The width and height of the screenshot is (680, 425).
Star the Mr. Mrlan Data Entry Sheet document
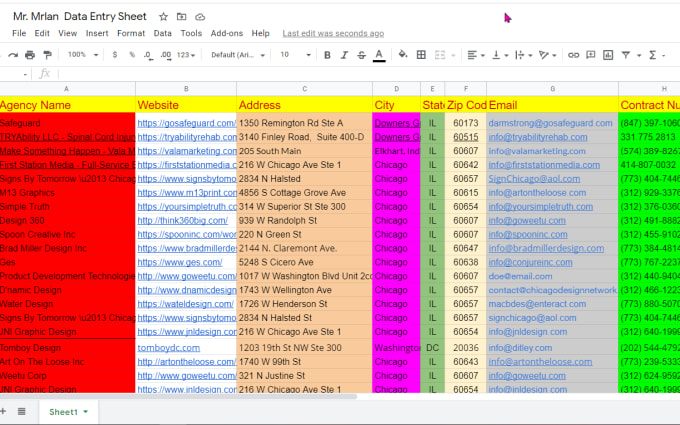click(x=163, y=17)
